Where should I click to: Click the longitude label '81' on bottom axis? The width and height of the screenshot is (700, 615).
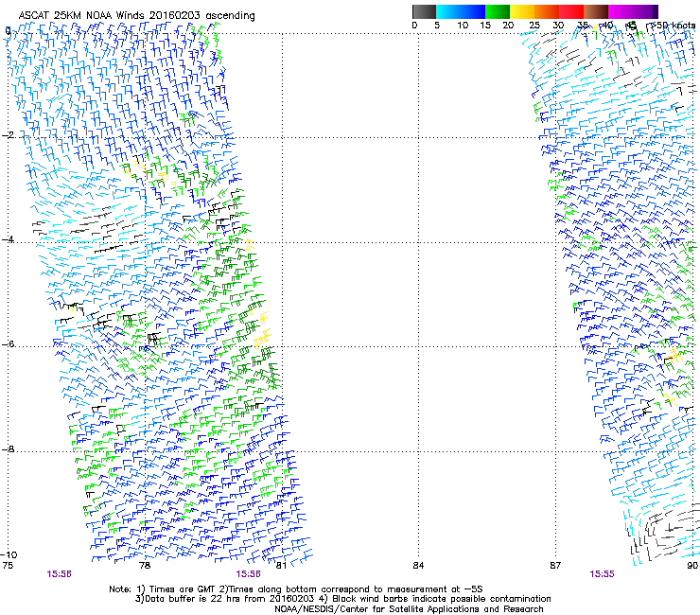coord(281,566)
